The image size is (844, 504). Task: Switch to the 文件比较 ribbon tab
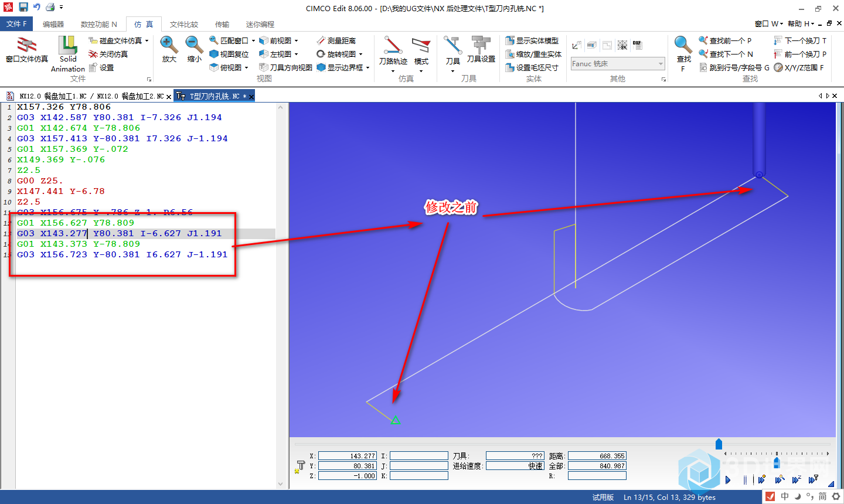184,24
